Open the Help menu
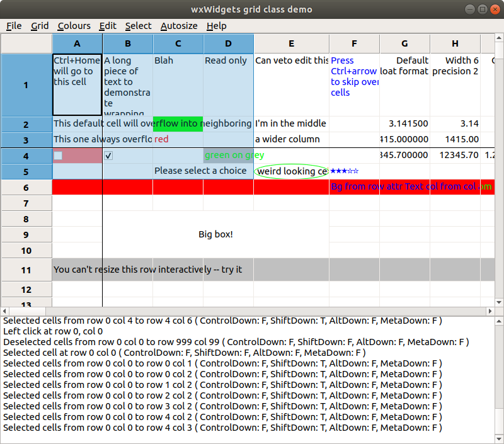The height and width of the screenshot is (444, 504). coord(217,26)
